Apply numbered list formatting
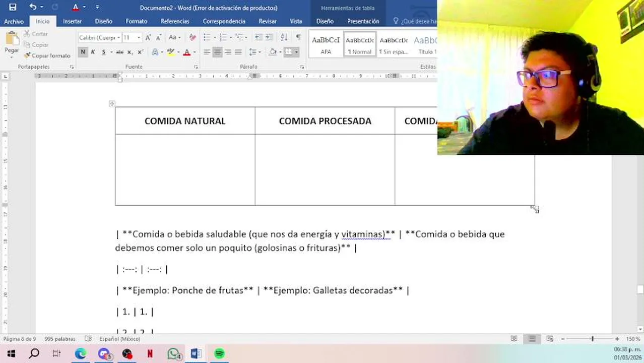This screenshot has width=644, height=363. click(223, 37)
